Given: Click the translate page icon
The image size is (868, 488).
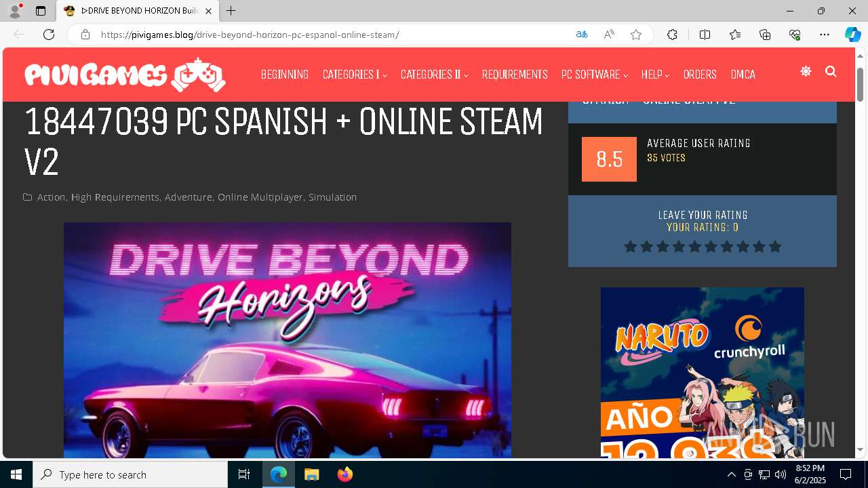Looking at the screenshot, I should pyautogui.click(x=582, y=35).
